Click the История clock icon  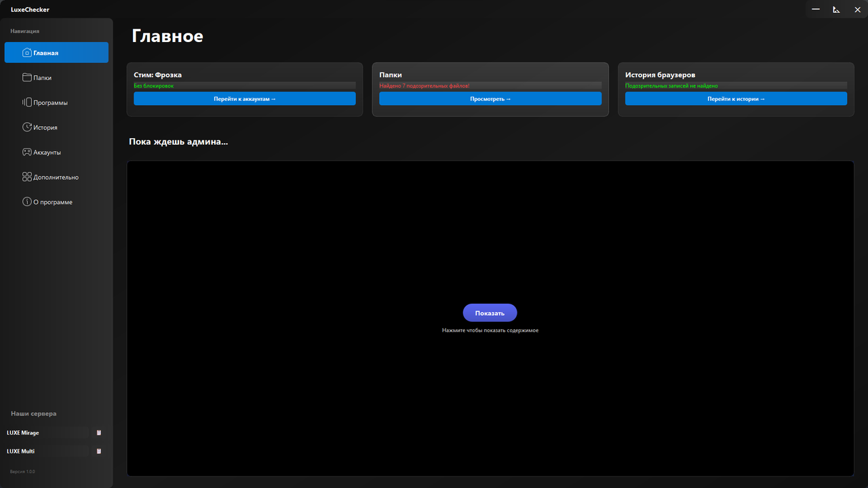tap(27, 127)
